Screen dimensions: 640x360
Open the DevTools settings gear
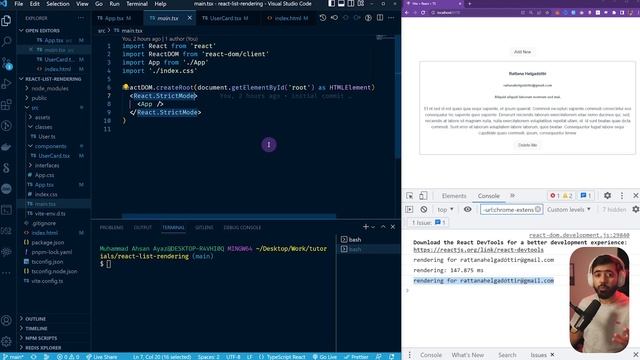(607, 196)
